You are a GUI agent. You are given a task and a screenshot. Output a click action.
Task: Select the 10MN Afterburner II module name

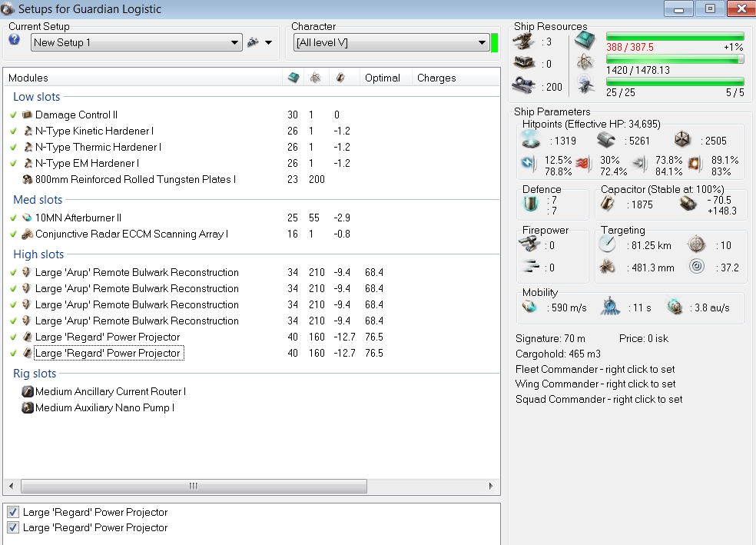tap(78, 218)
